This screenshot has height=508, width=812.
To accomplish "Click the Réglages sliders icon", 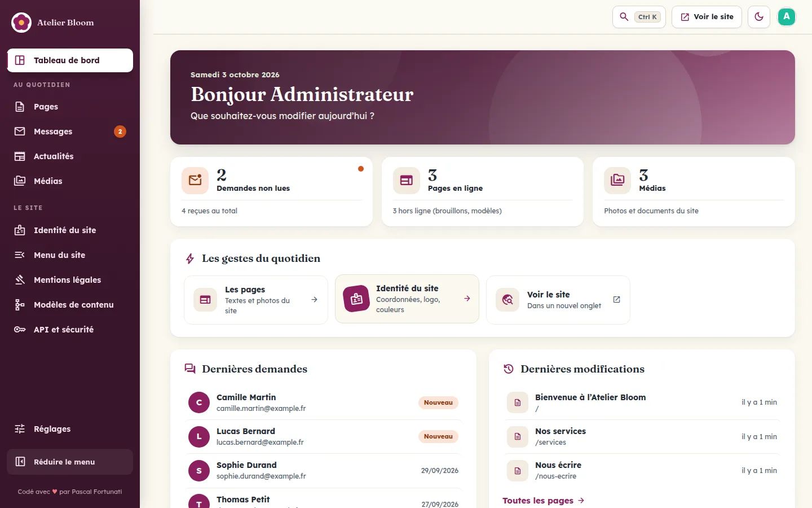I will click(20, 429).
